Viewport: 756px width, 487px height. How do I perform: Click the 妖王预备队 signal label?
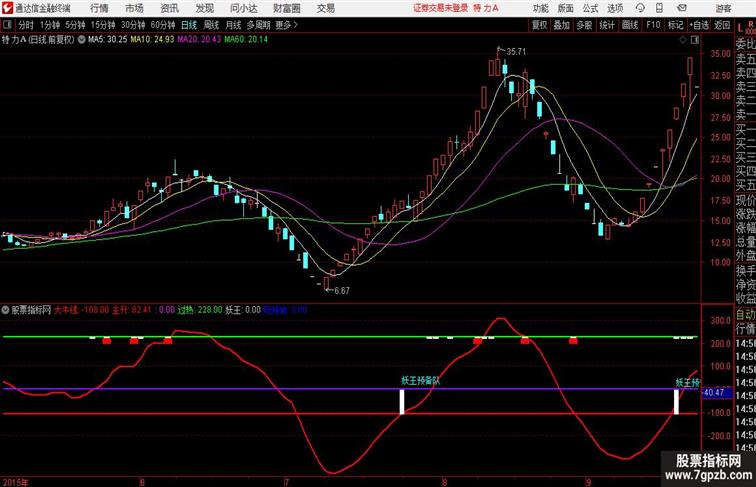(420, 380)
